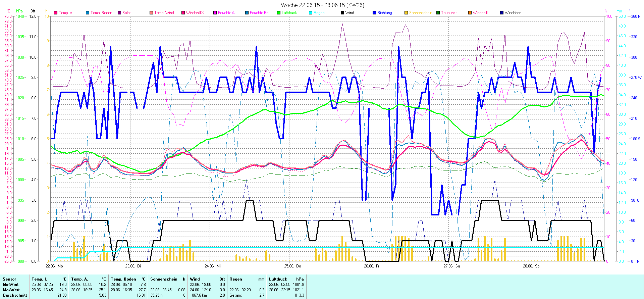Click the Sonnenschein yellow legend square
Image resolution: width=644 pixels, height=299 pixels.
[406, 13]
